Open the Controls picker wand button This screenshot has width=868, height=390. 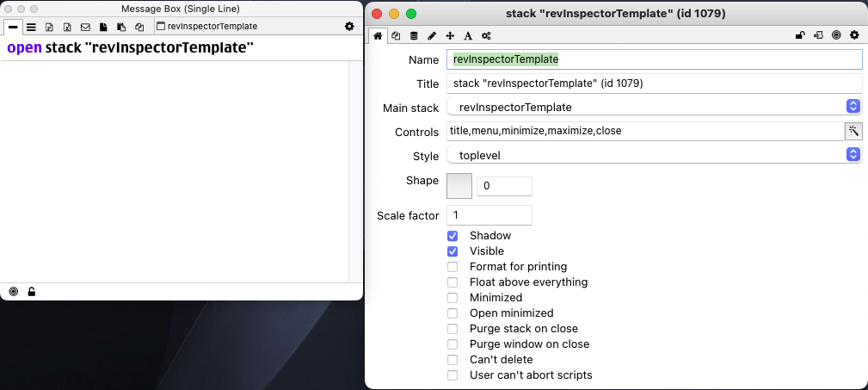(x=853, y=131)
